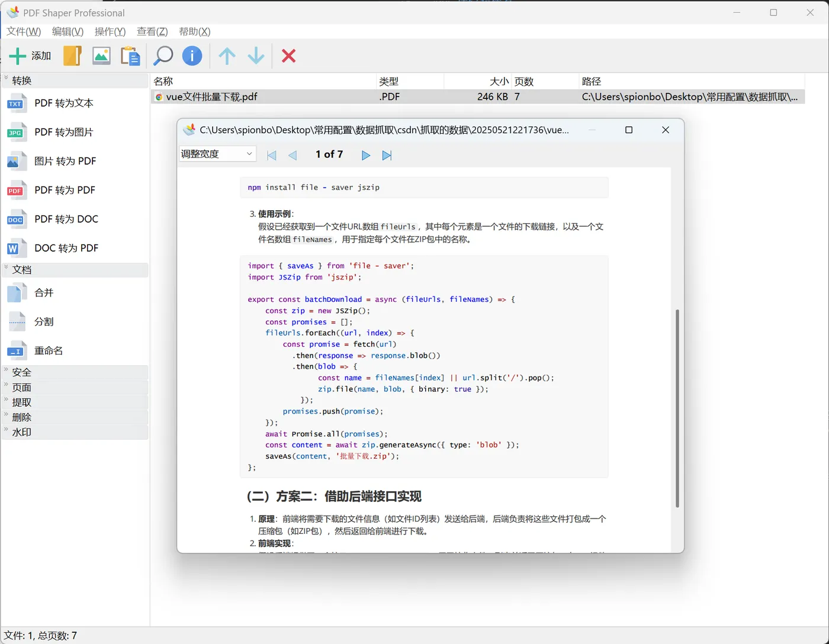Screen dimensions: 829x644
Task: Expand the 页面 section
Action: coord(75,388)
